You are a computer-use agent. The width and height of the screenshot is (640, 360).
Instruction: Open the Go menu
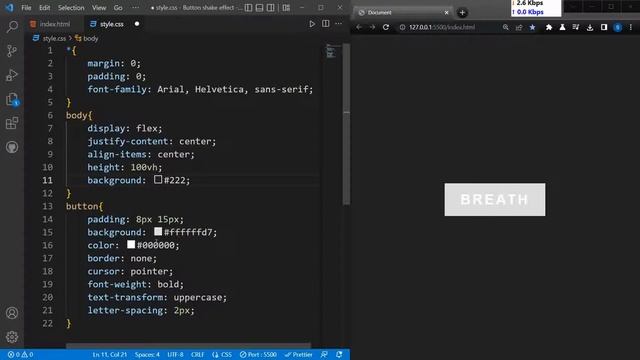click(118, 8)
